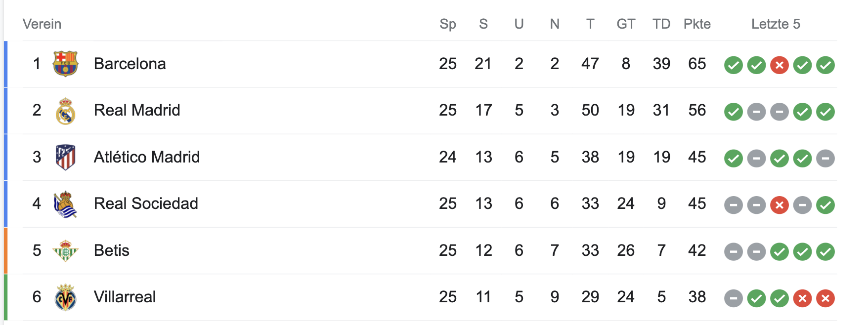Click the Barcelona club crest
The height and width of the screenshot is (325, 868).
pos(65,64)
